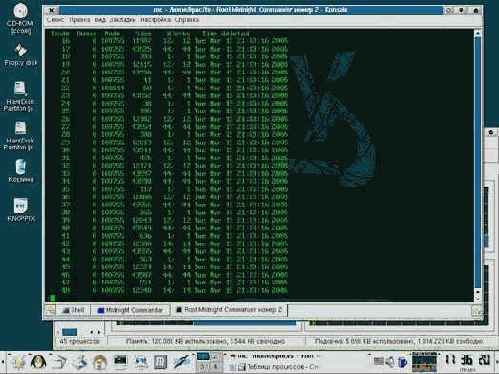Open the Настройка menu in Konsole
This screenshot has width=499, height=374.
[x=155, y=20]
